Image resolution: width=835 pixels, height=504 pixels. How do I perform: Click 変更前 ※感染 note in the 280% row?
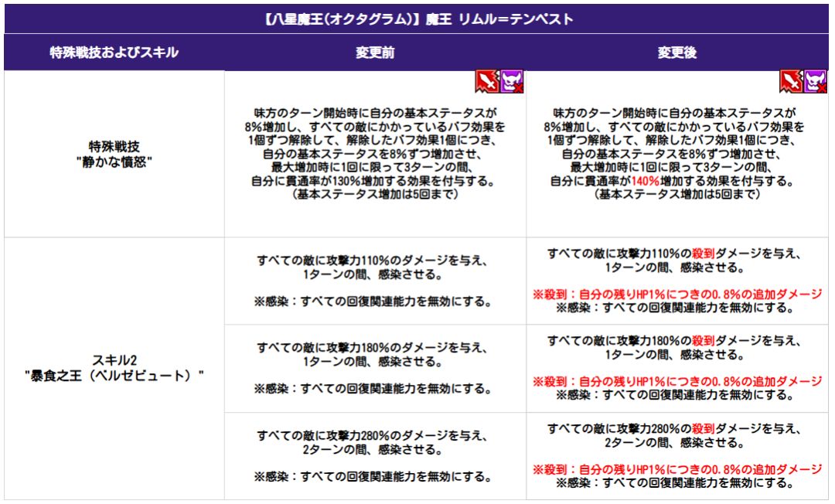click(x=373, y=476)
